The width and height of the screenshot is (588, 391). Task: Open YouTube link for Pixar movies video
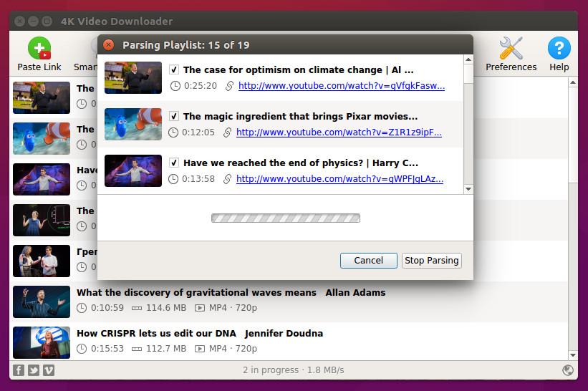pyautogui.click(x=339, y=132)
